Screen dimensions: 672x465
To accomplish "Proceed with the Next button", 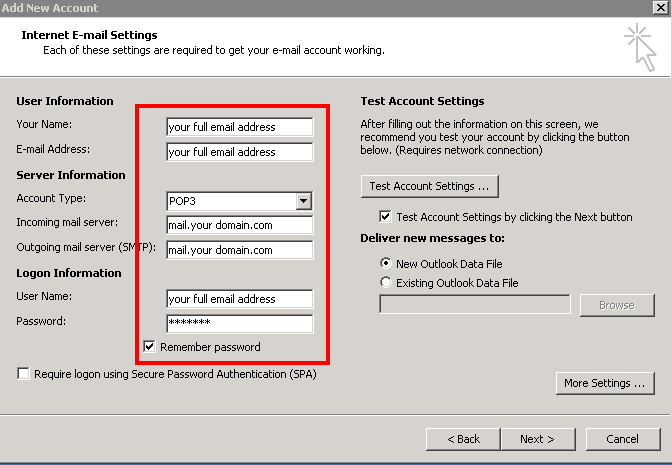I will pyautogui.click(x=538, y=439).
